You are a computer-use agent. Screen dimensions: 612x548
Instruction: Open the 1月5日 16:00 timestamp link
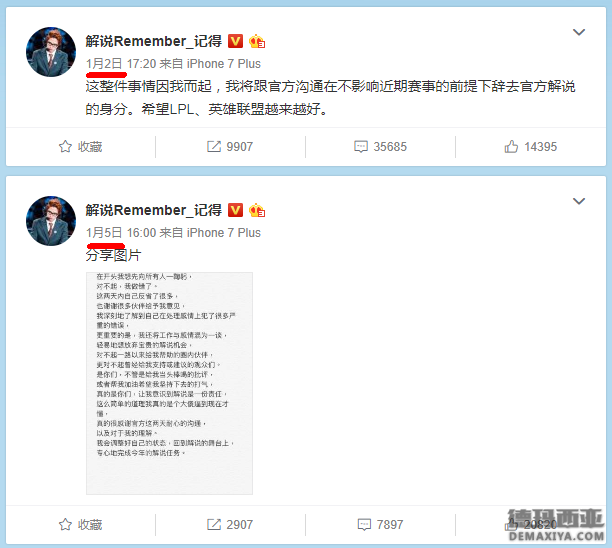121,233
